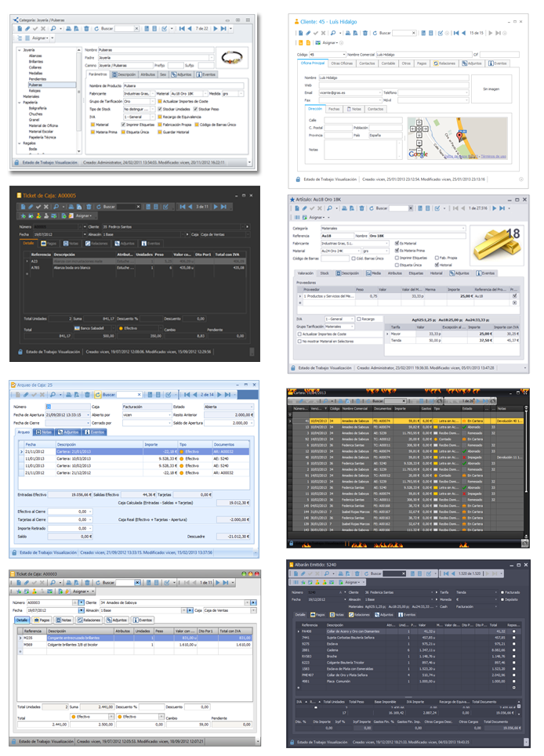Pan the Google map left

click(413, 129)
